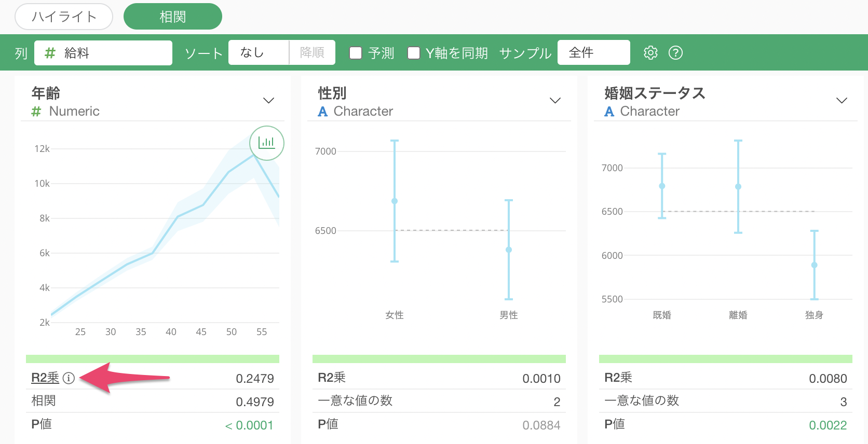Screen dimensions: 868x444
Task: Click the 独身 data point in 婚姻ステータス chart
Action: [x=815, y=265]
